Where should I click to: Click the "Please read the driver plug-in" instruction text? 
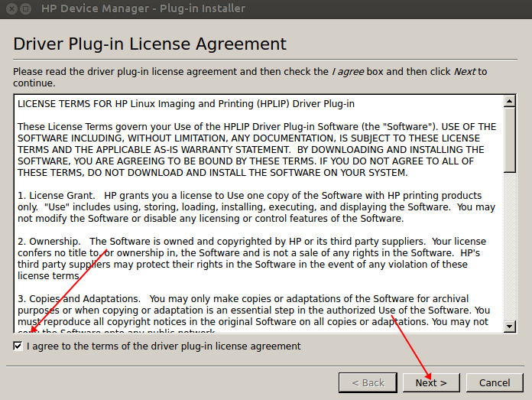click(250, 77)
